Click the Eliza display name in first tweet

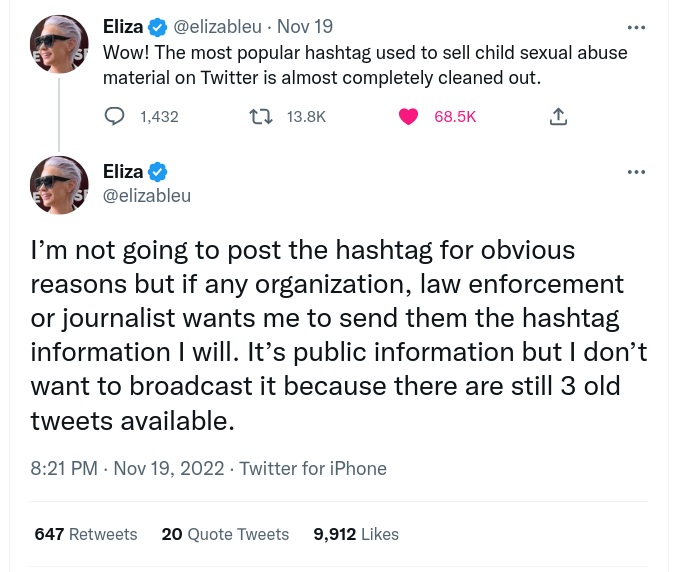coord(123,27)
